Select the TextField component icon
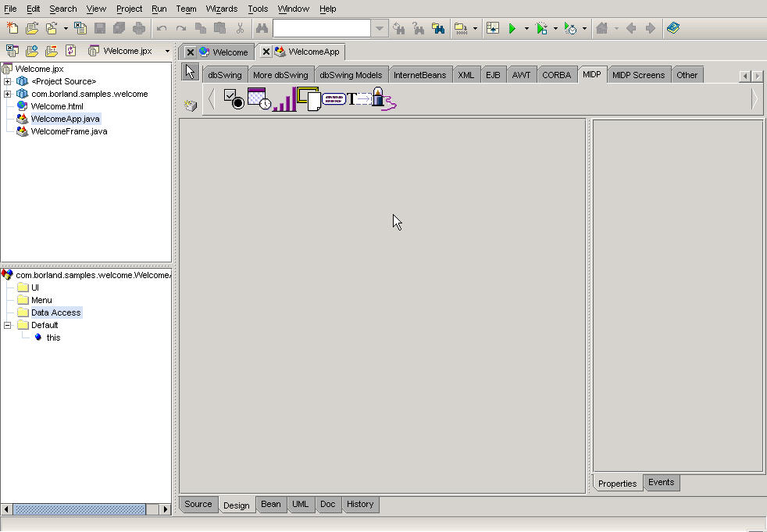 [x=359, y=99]
